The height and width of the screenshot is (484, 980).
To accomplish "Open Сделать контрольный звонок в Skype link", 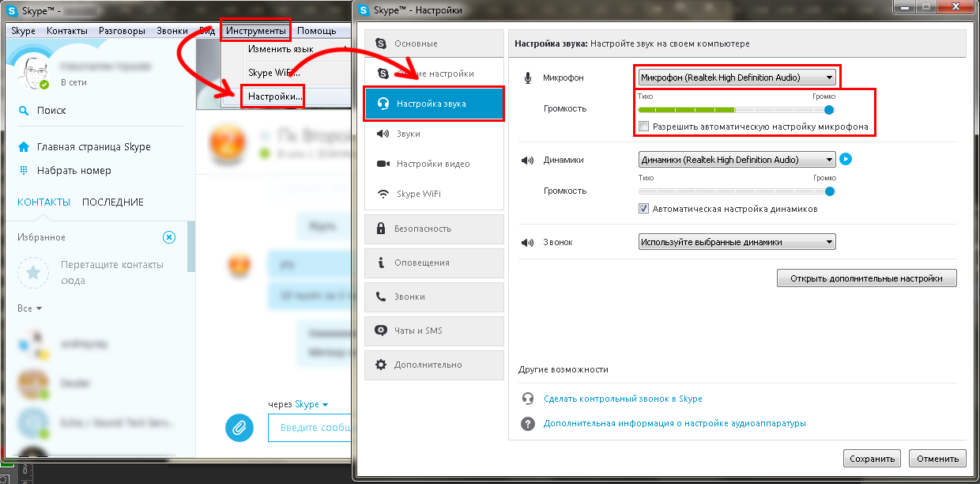I will coord(623,399).
